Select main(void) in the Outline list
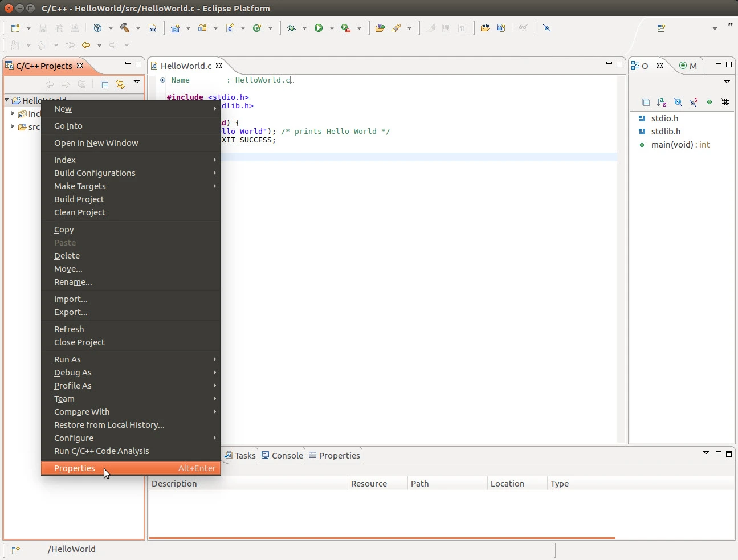 (x=672, y=145)
